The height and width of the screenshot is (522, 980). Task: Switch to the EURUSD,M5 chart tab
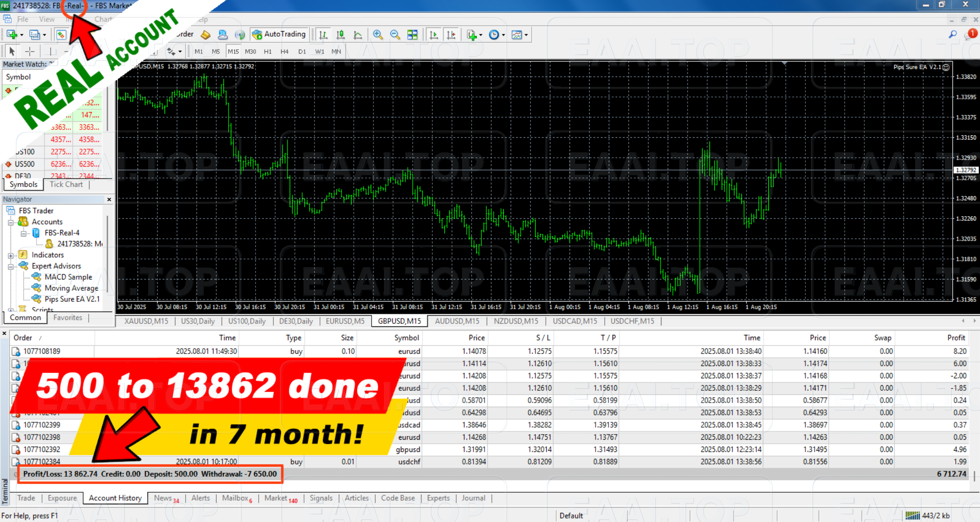pyautogui.click(x=345, y=321)
